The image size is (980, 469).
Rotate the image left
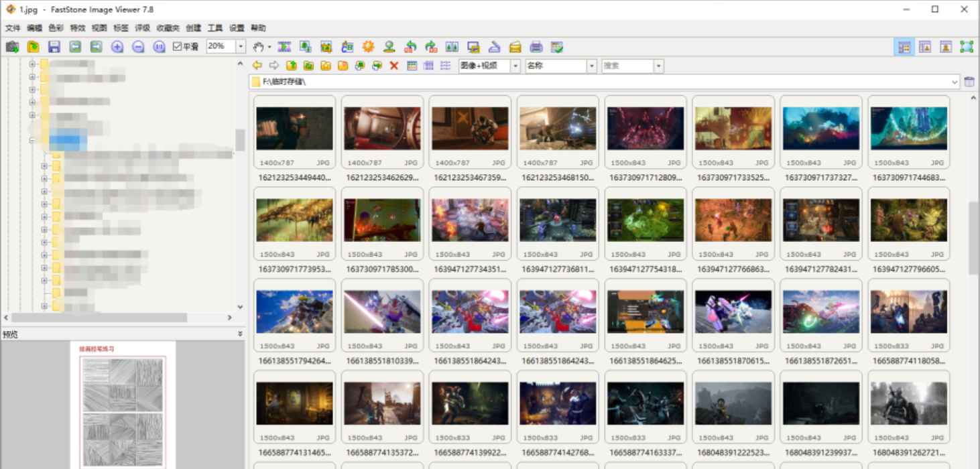coord(411,46)
